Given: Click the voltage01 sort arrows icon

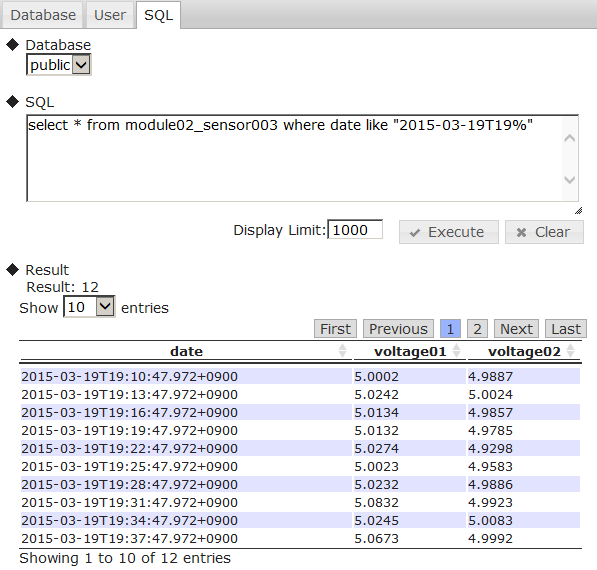Looking at the screenshot, I should point(457,351).
